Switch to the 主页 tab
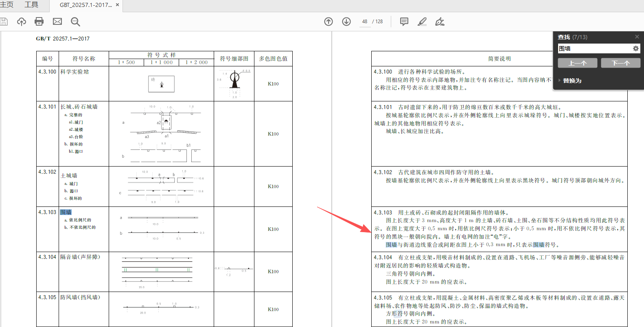 7,4
